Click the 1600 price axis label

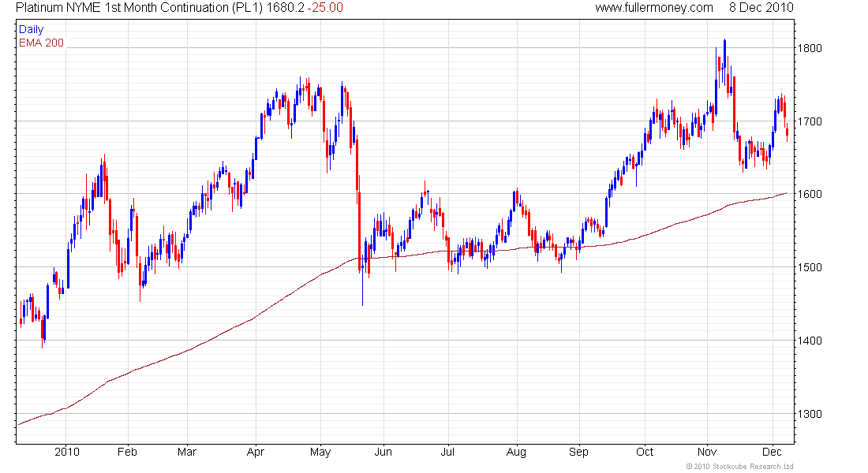810,194
